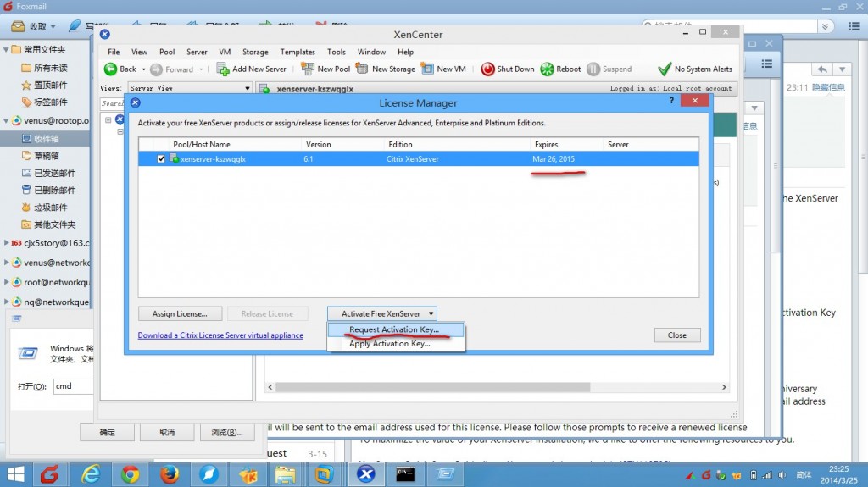Click the 确定 button in Run dialog
The width and height of the screenshot is (868, 487).
coord(107,432)
